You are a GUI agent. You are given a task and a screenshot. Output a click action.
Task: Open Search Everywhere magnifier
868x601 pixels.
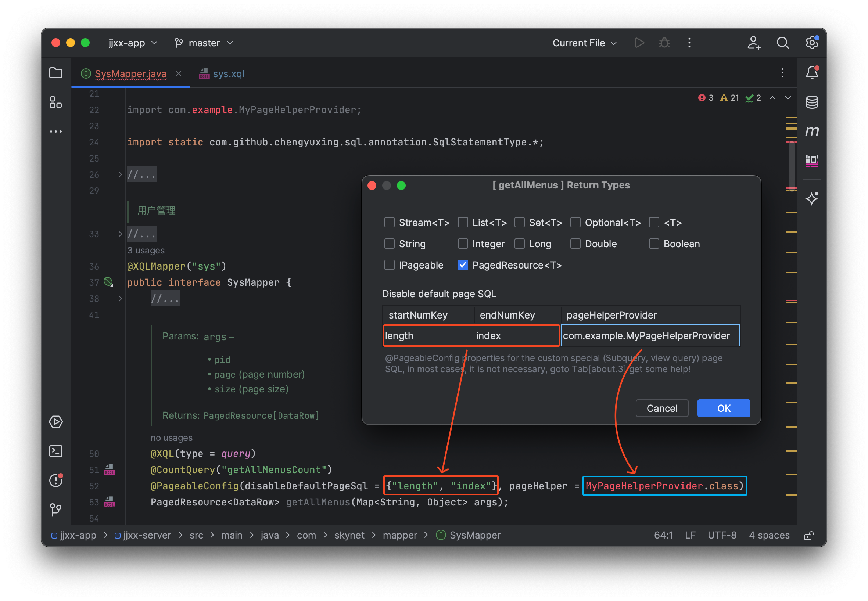click(782, 43)
